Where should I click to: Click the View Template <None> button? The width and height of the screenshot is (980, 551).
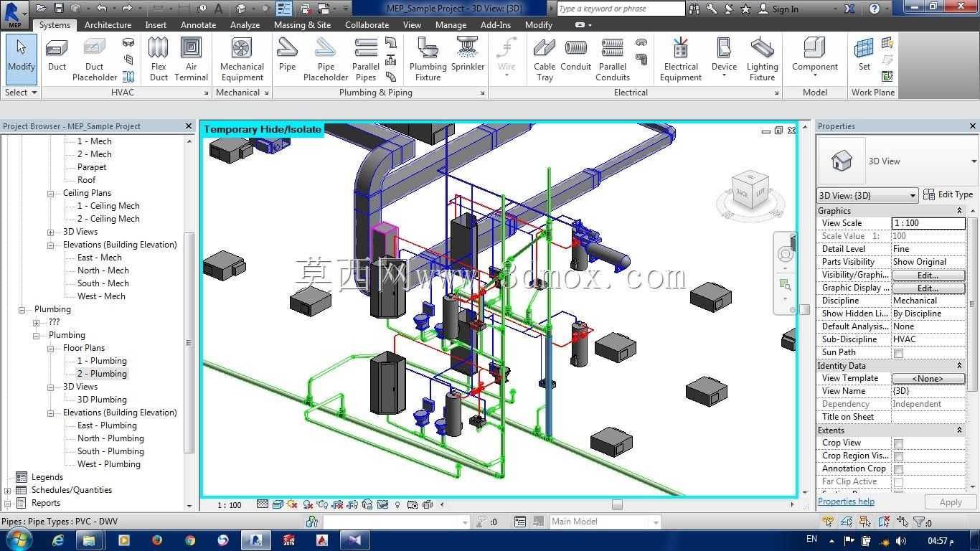(928, 379)
